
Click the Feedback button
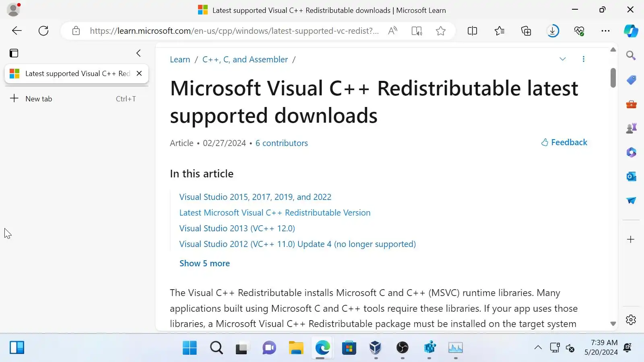coord(564,142)
